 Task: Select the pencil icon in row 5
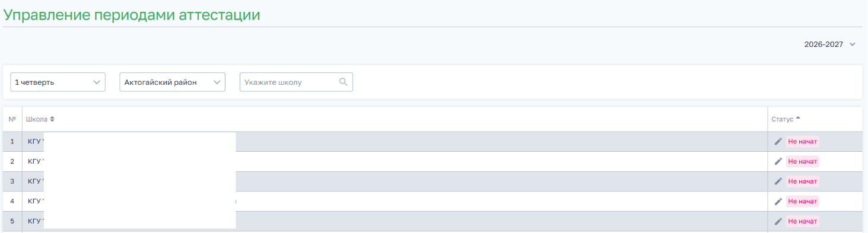click(x=778, y=222)
